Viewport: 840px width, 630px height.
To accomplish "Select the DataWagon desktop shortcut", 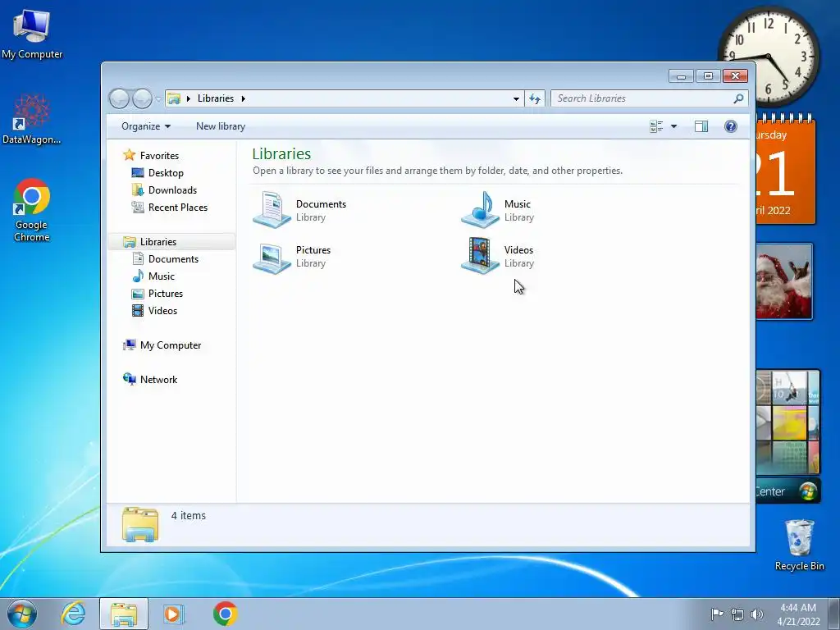I will (x=32, y=119).
